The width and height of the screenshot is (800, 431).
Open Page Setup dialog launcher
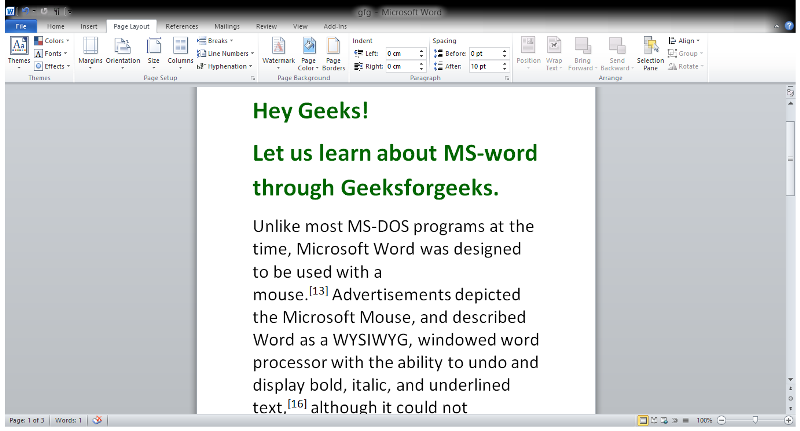(253, 78)
